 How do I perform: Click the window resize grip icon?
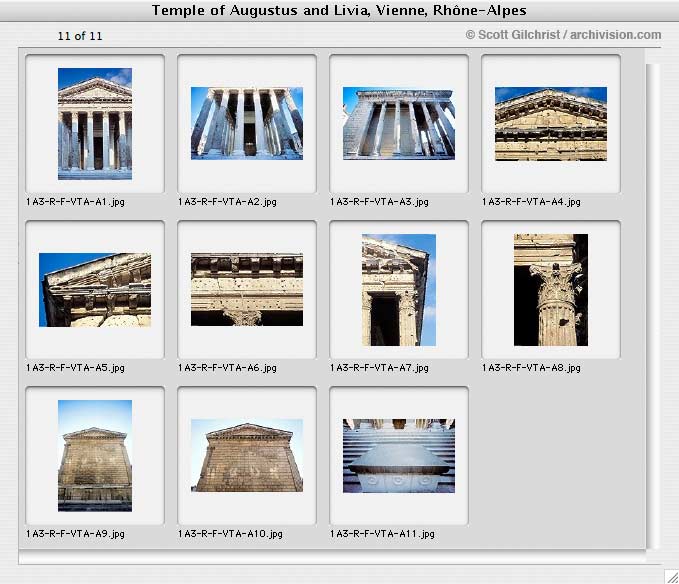672,577
